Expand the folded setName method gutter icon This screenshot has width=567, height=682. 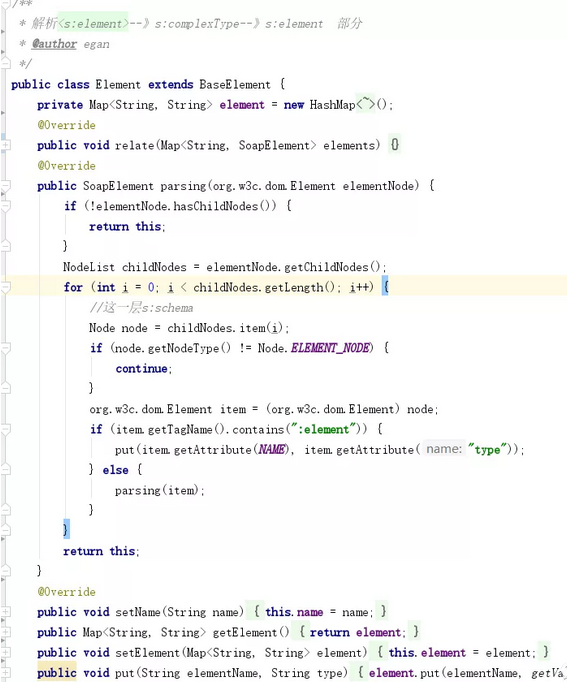tap(5, 612)
